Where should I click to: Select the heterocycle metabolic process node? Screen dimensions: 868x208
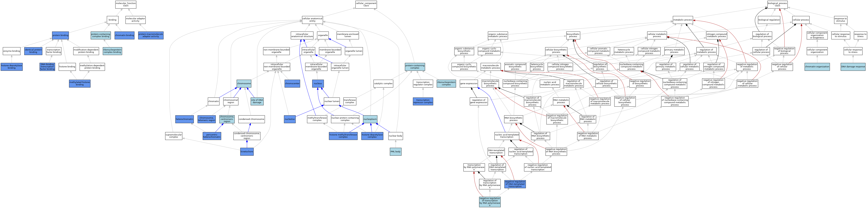(x=624, y=51)
